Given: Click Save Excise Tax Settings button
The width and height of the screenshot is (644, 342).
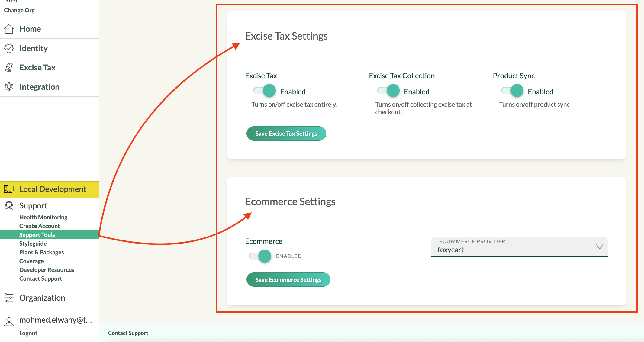Looking at the screenshot, I should [286, 134].
